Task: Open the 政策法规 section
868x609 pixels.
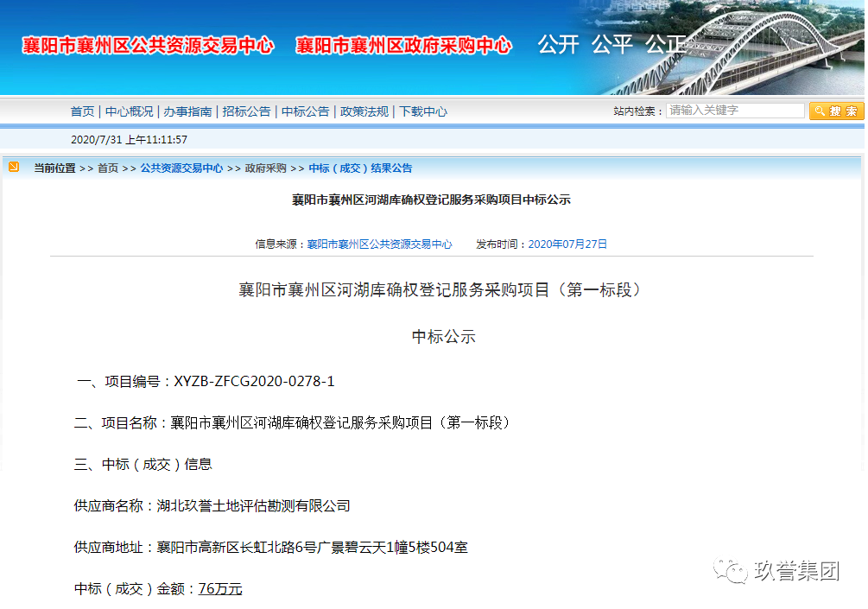Action: [364, 111]
